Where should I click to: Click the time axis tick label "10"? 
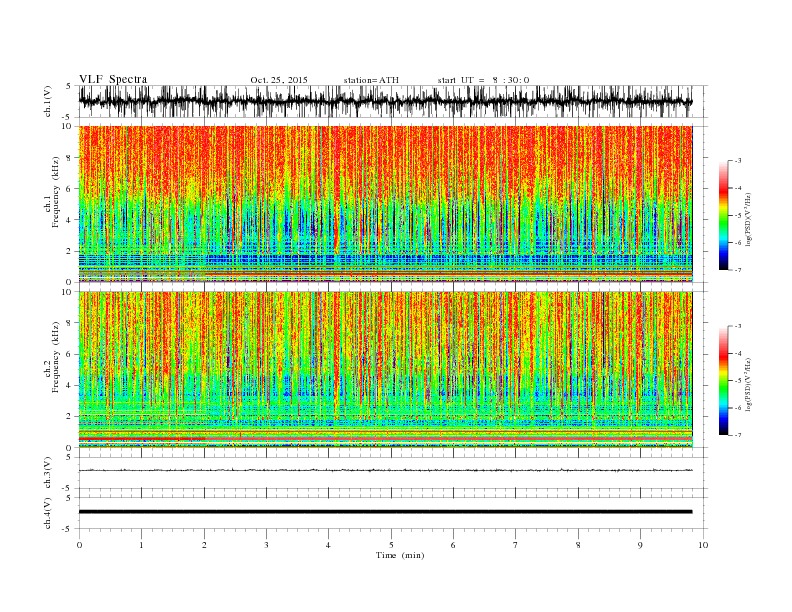(x=703, y=545)
